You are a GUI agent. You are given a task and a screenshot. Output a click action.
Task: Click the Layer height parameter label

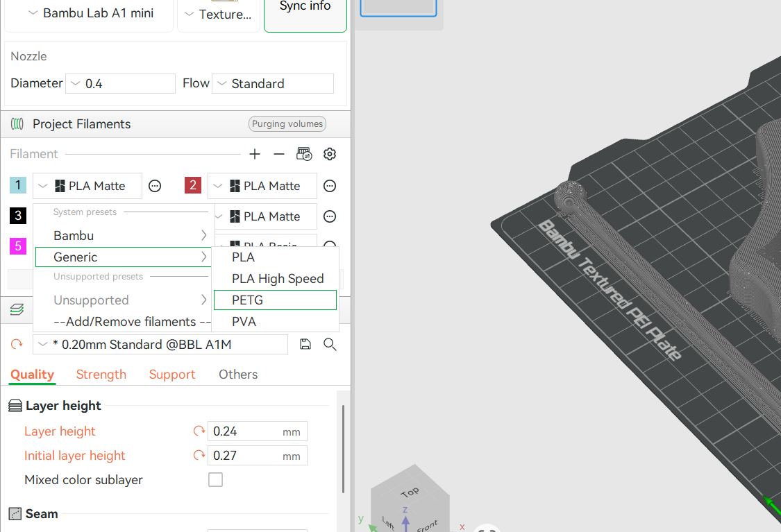pos(60,431)
